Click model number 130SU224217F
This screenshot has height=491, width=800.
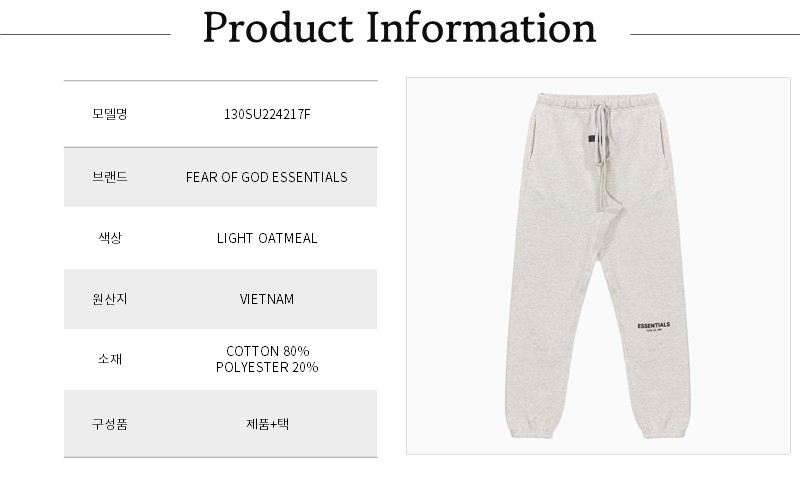click(x=266, y=114)
